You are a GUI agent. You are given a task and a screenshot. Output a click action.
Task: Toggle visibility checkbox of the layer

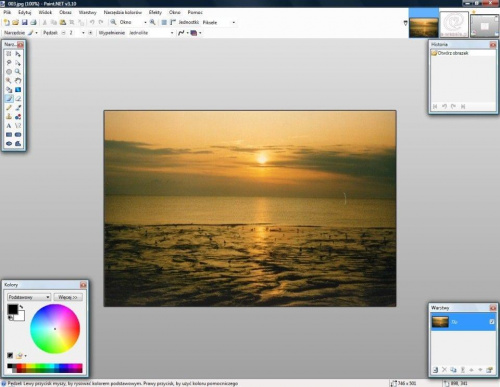[492, 322]
